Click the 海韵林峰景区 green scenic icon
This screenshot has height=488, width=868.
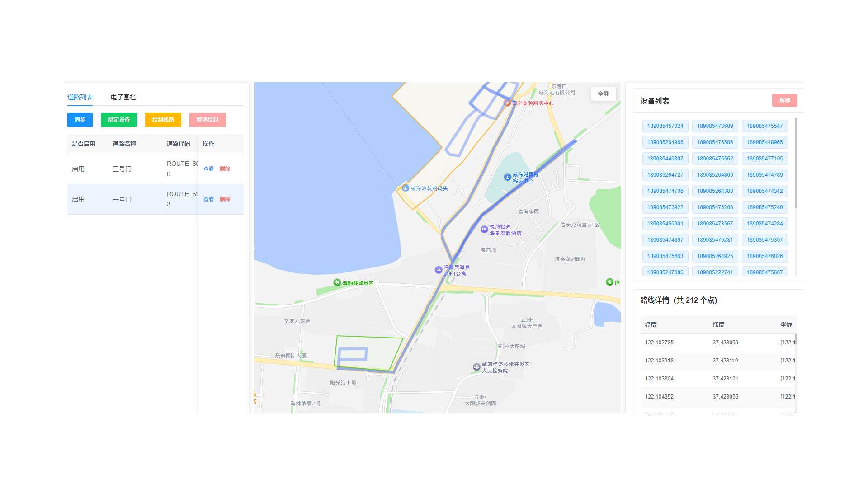point(337,282)
